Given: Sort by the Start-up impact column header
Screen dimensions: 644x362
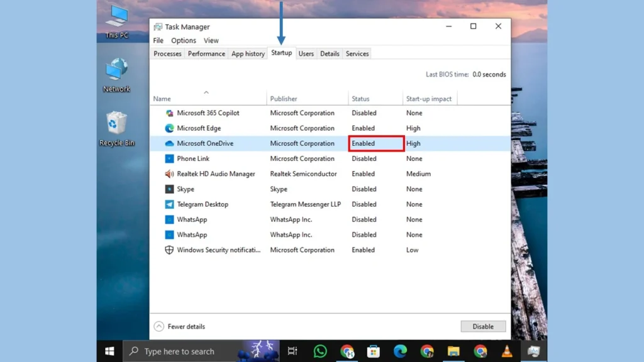Looking at the screenshot, I should 430,99.
